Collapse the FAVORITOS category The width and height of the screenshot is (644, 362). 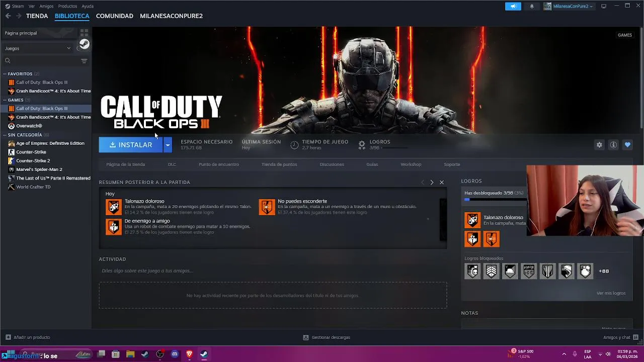(x=5, y=74)
